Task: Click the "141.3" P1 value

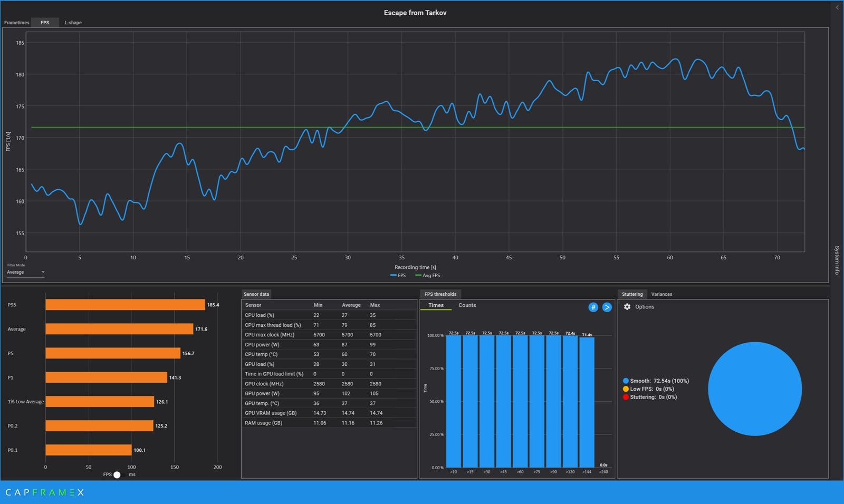Action: tap(175, 377)
